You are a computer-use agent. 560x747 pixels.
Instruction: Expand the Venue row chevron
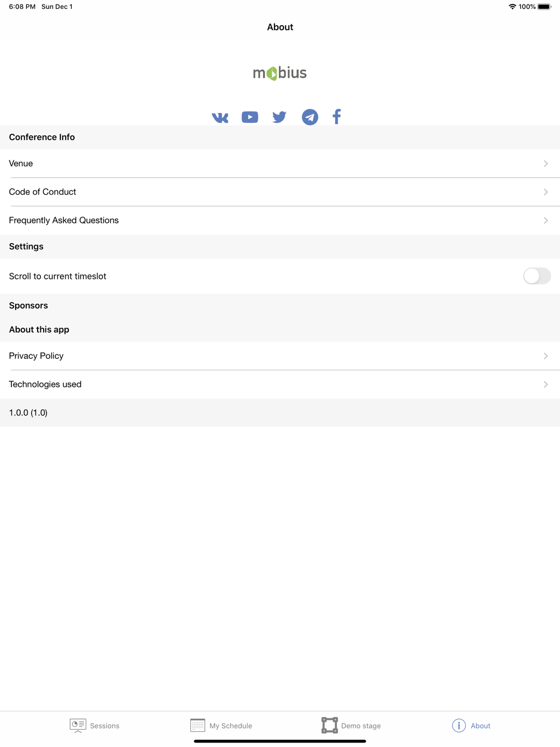point(545,164)
